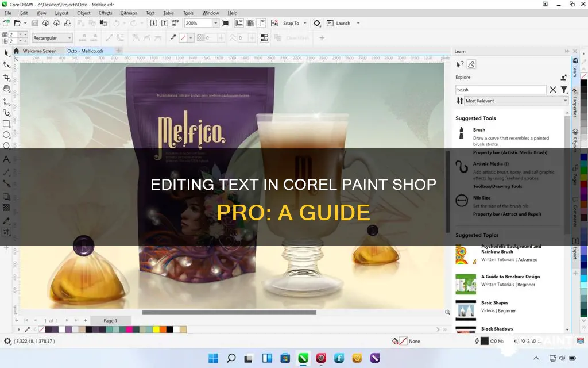This screenshot has width=588, height=368.
Task: Show hidden system tray icons chevron
Action: [x=536, y=358]
